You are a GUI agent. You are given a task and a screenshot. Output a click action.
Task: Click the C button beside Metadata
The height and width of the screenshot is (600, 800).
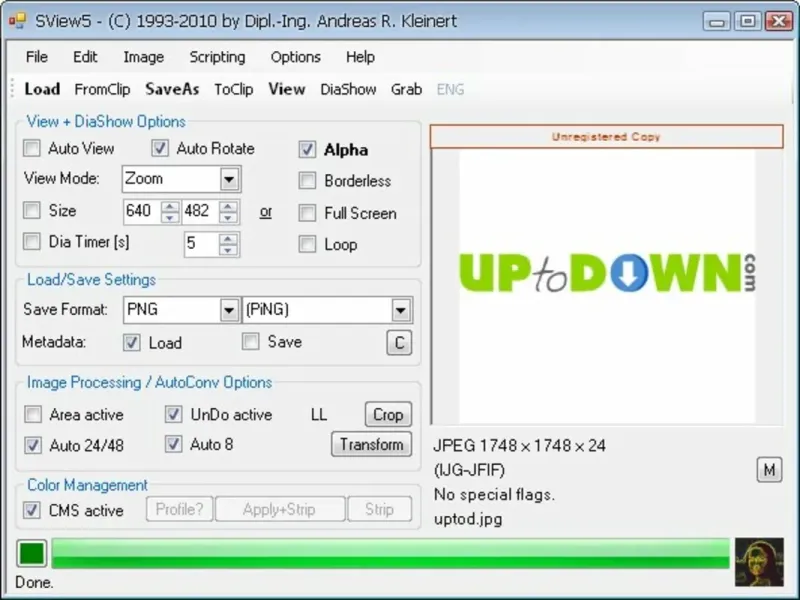(x=399, y=342)
